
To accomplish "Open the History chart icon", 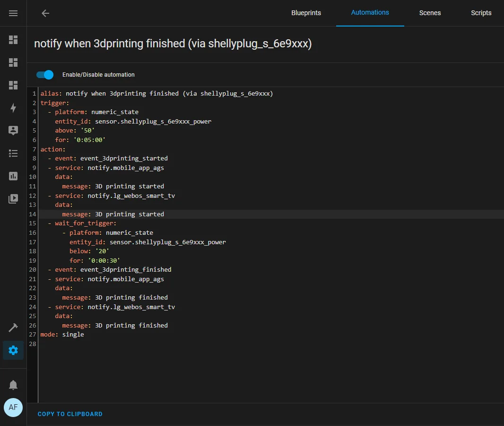I will click(x=13, y=176).
